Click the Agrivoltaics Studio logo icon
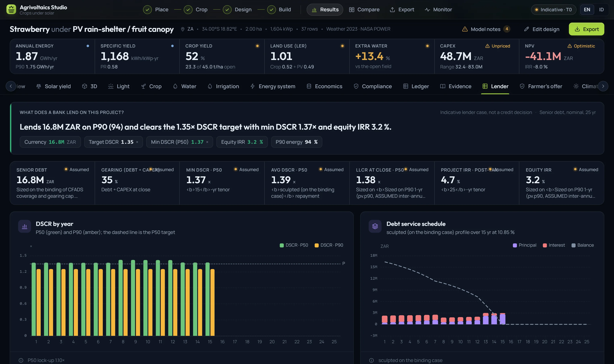This screenshot has height=364, width=614. coord(11,10)
